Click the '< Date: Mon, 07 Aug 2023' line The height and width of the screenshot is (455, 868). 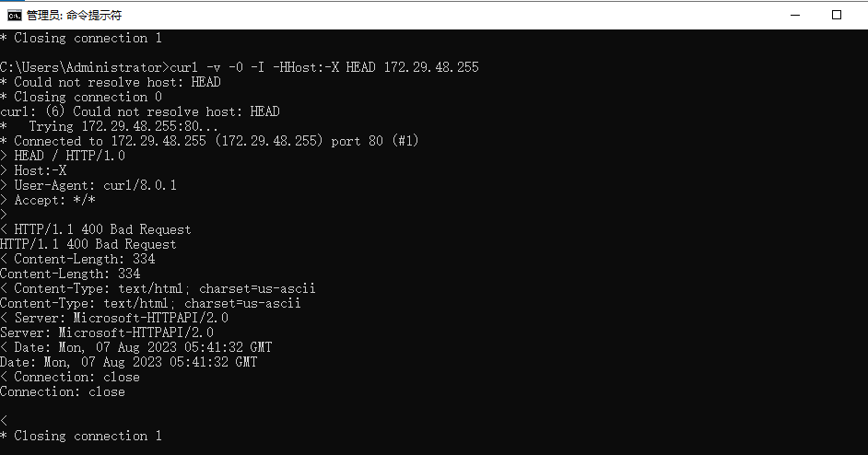tap(136, 347)
